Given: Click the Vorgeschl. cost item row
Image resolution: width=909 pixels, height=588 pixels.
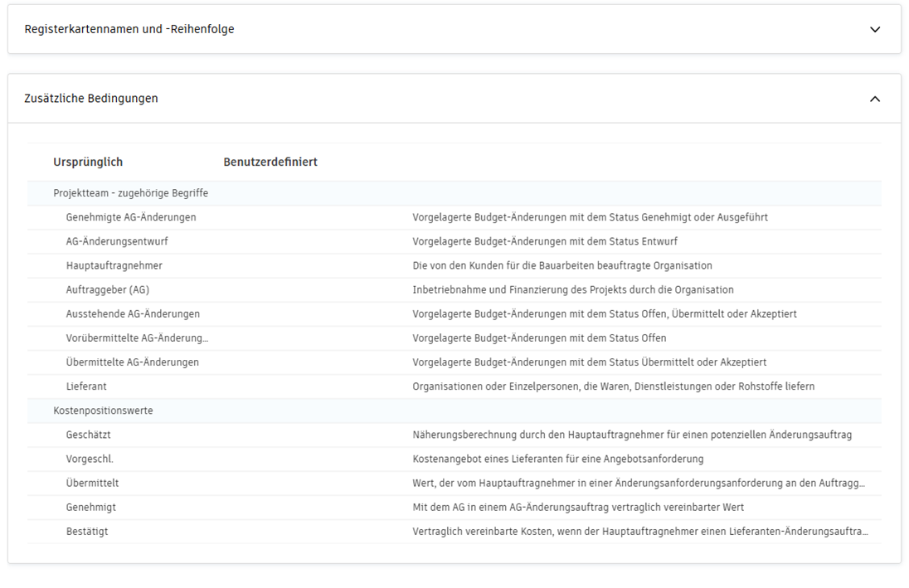Looking at the screenshot, I should tap(88, 458).
